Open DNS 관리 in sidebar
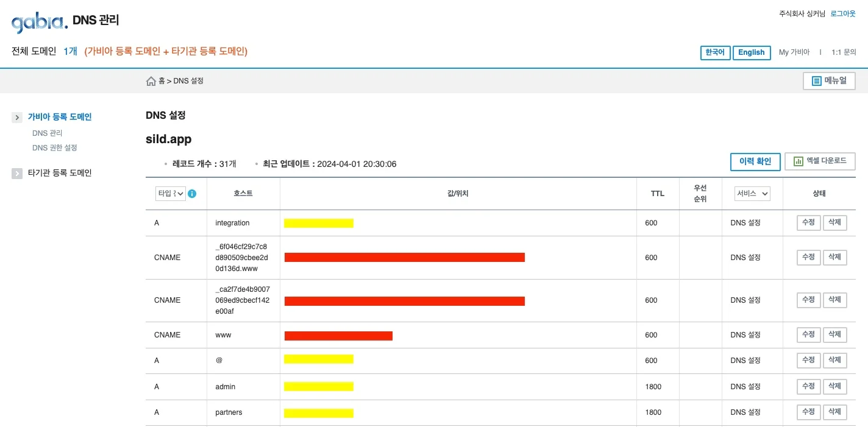 pyautogui.click(x=47, y=133)
